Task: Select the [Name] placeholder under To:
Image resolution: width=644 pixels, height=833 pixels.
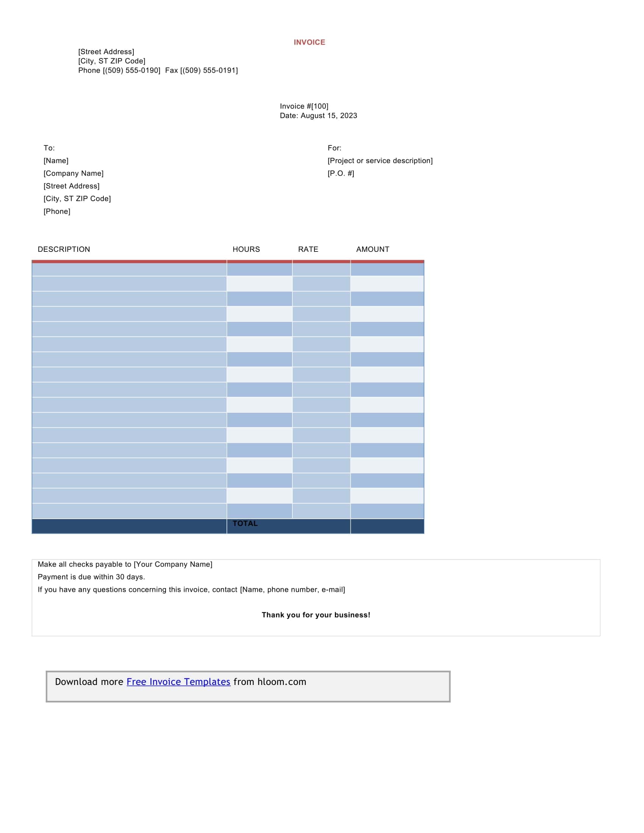Action: 56,161
